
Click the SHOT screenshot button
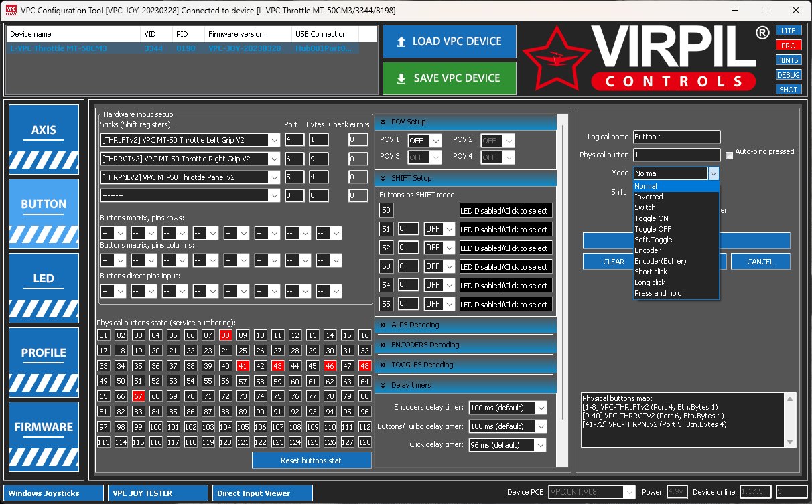tap(788, 90)
